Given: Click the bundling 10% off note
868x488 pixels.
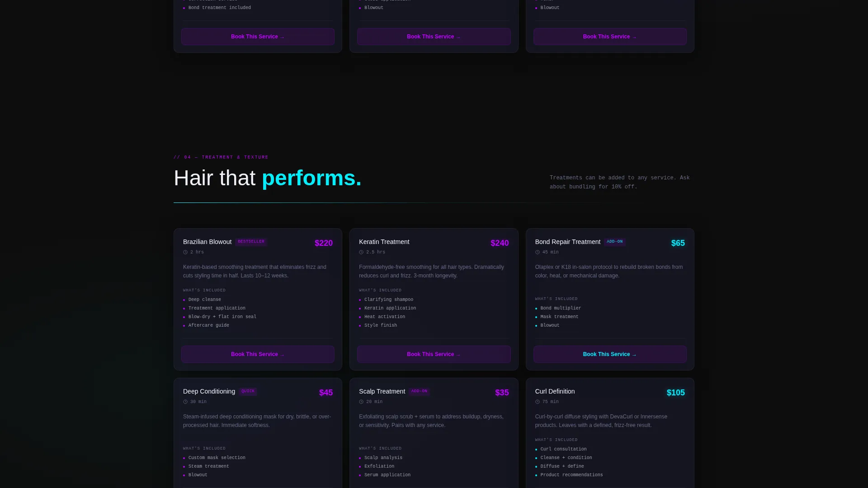Looking at the screenshot, I should 620,183.
